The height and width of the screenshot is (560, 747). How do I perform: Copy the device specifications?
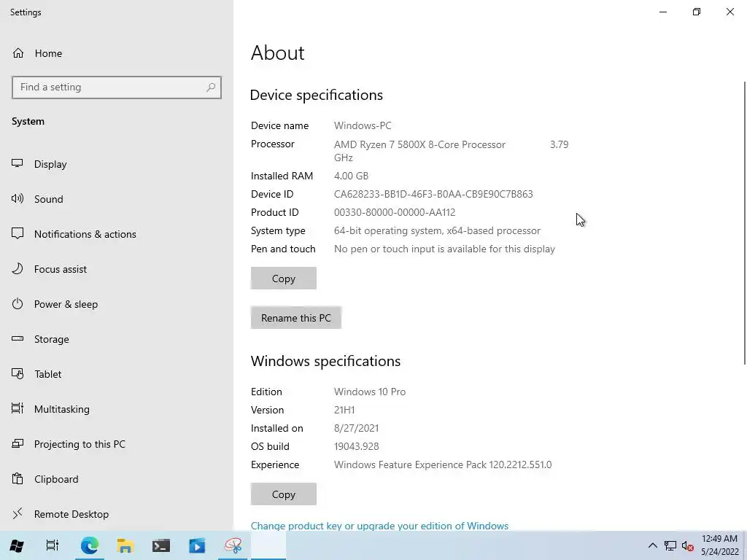284,278
